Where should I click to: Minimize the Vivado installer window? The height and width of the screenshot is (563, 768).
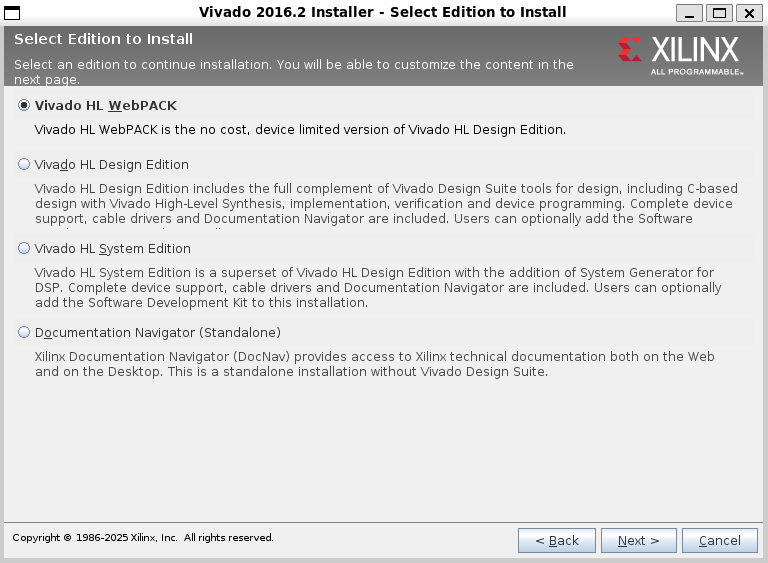click(x=689, y=13)
